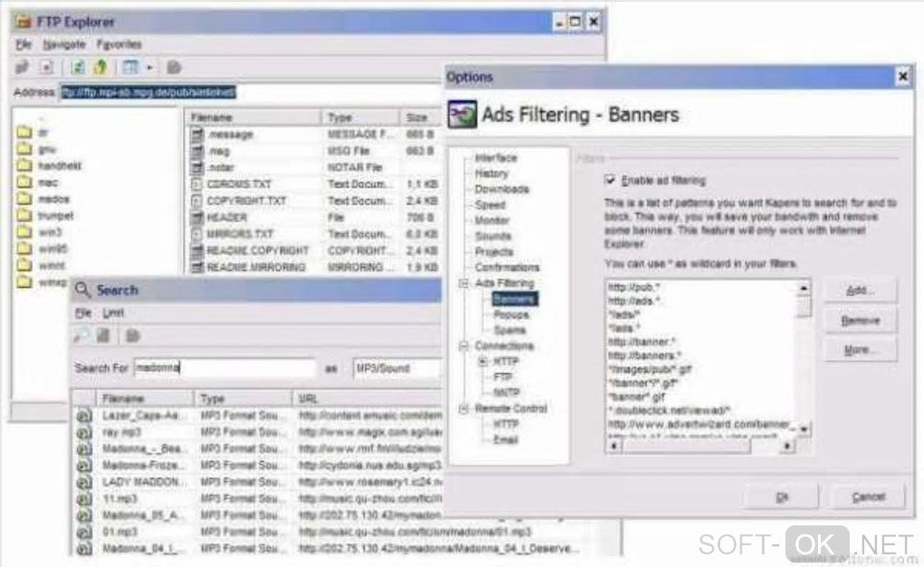Sort files by Size column
This screenshot has height=567, width=924.
(420, 117)
